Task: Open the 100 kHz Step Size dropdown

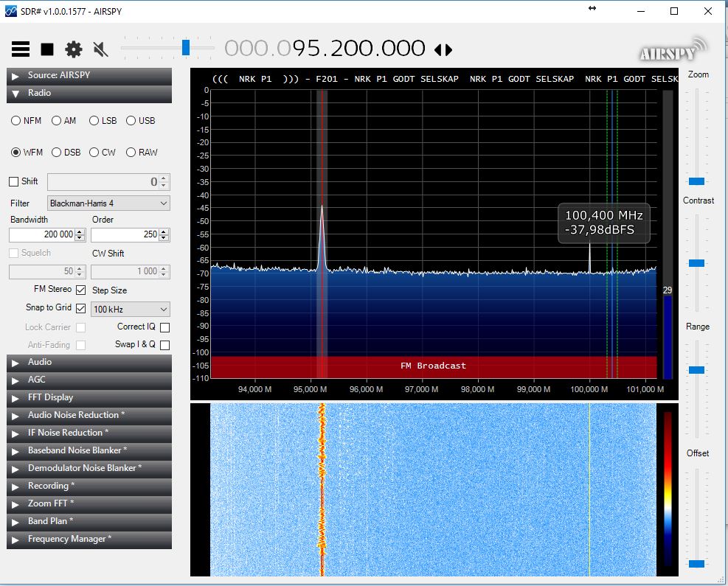Action: [130, 308]
